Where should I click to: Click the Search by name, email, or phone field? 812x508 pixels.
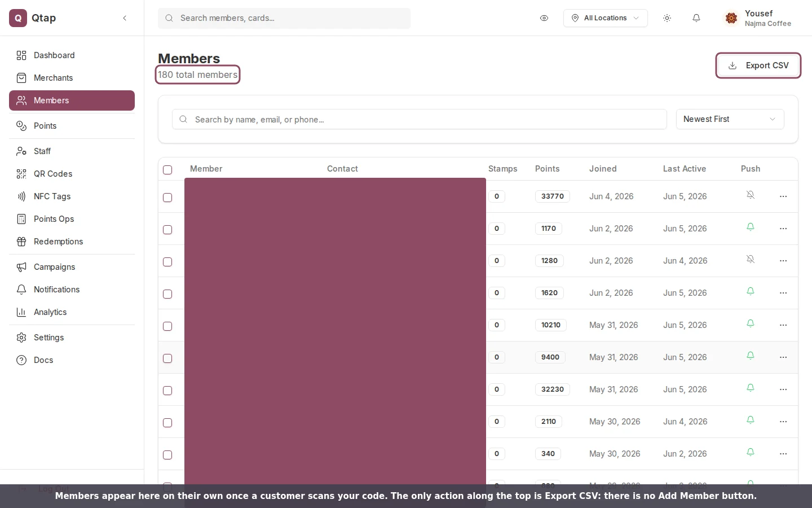coord(420,119)
